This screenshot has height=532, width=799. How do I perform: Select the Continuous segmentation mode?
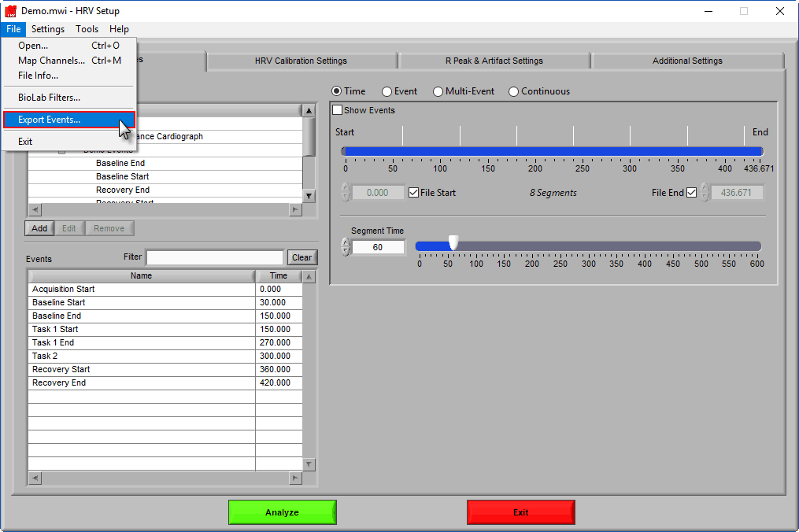(513, 91)
